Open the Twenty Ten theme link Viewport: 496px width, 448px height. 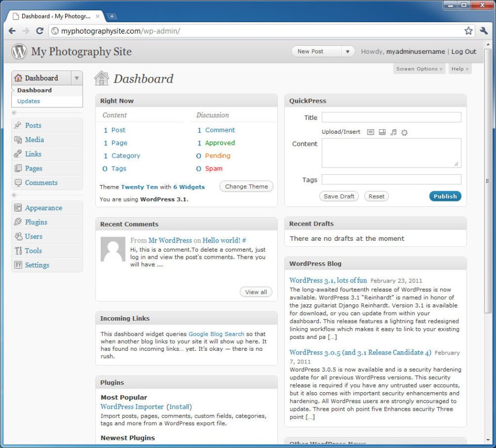[x=139, y=187]
